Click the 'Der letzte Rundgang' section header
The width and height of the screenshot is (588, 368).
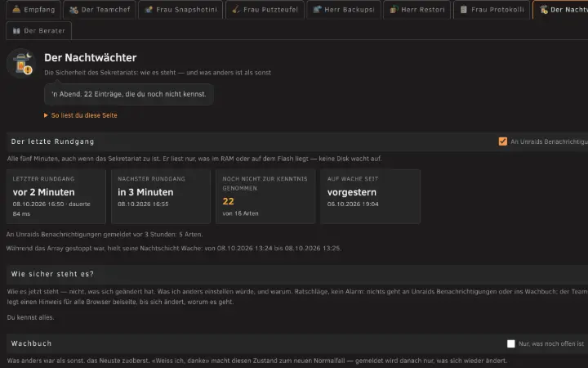coord(52,141)
